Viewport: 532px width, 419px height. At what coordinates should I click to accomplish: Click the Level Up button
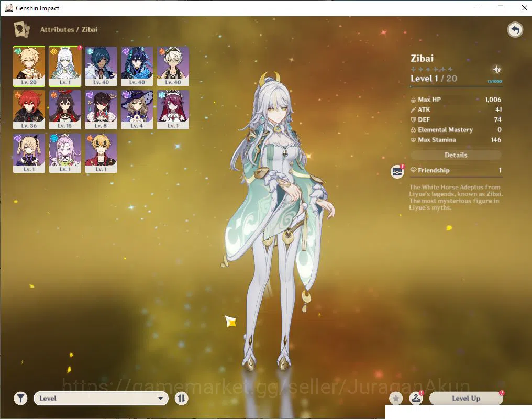coord(466,398)
